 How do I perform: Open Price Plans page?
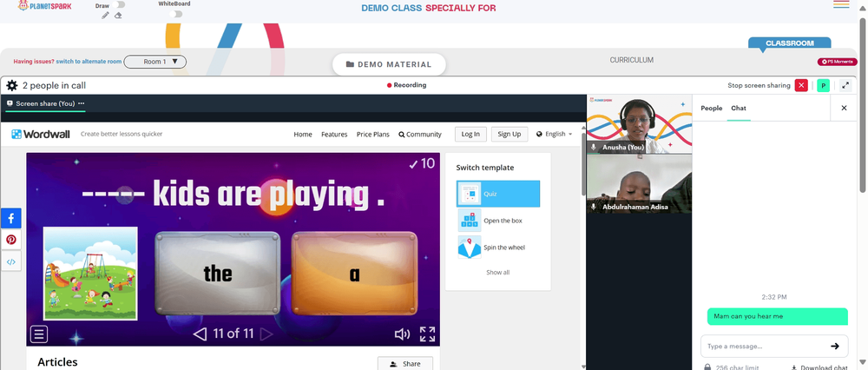[x=372, y=134]
